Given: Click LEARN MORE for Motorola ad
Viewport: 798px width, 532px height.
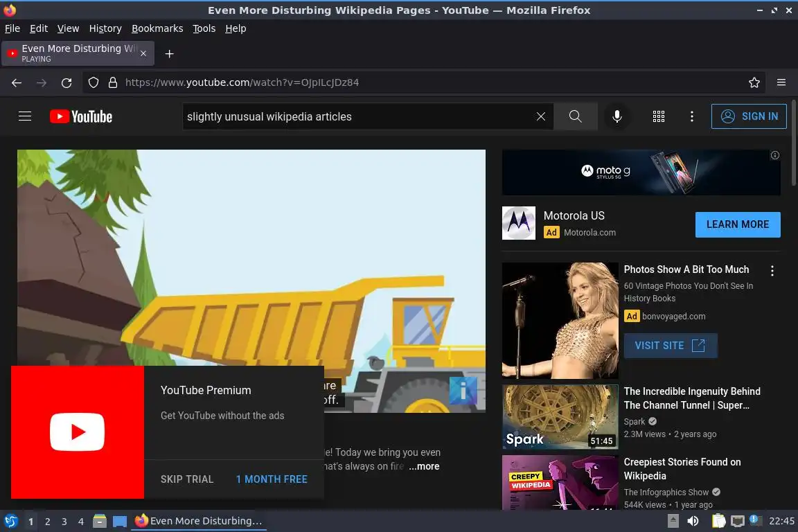Looking at the screenshot, I should tap(738, 224).
